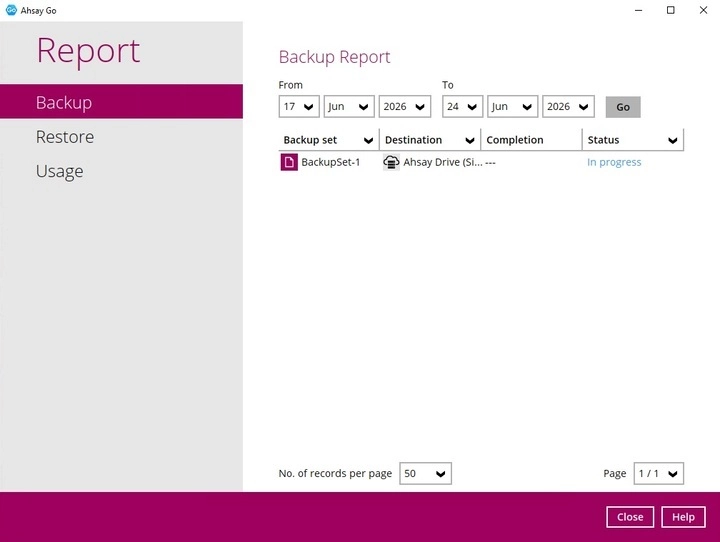This screenshot has width=720, height=542.
Task: Open the From year dropdown showing 2026
Action: point(405,107)
